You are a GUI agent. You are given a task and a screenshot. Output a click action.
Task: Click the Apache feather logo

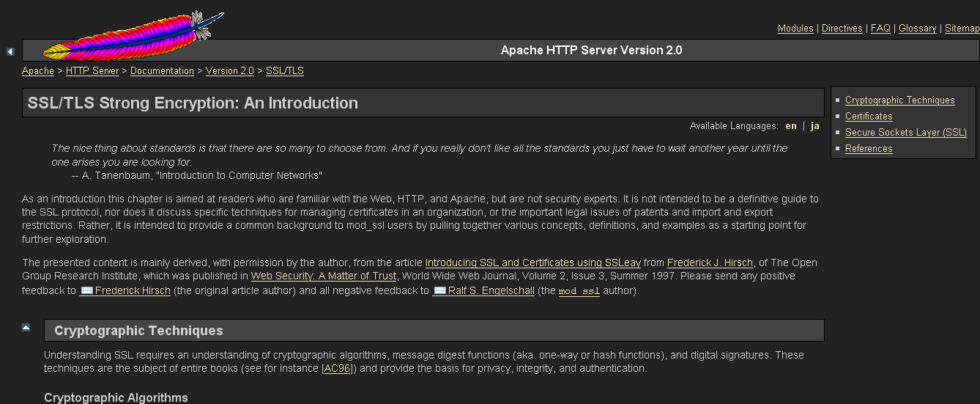tap(132, 37)
